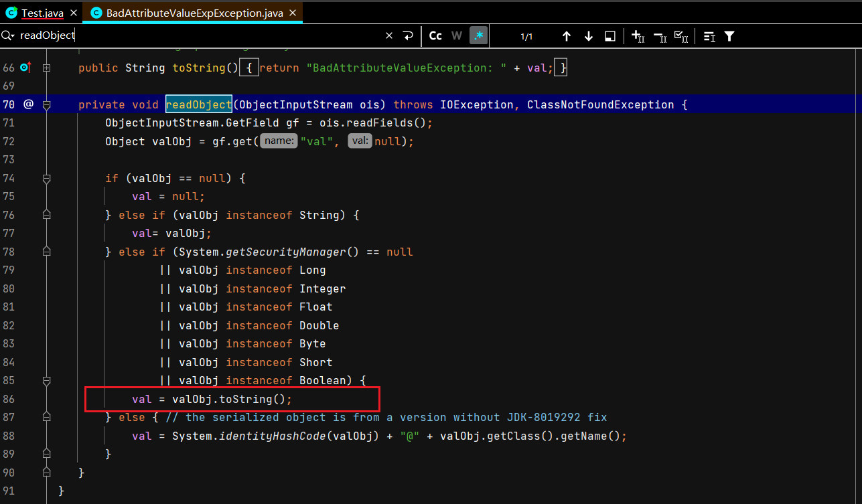Add selection for next occurrence
862x504 pixels.
[638, 36]
